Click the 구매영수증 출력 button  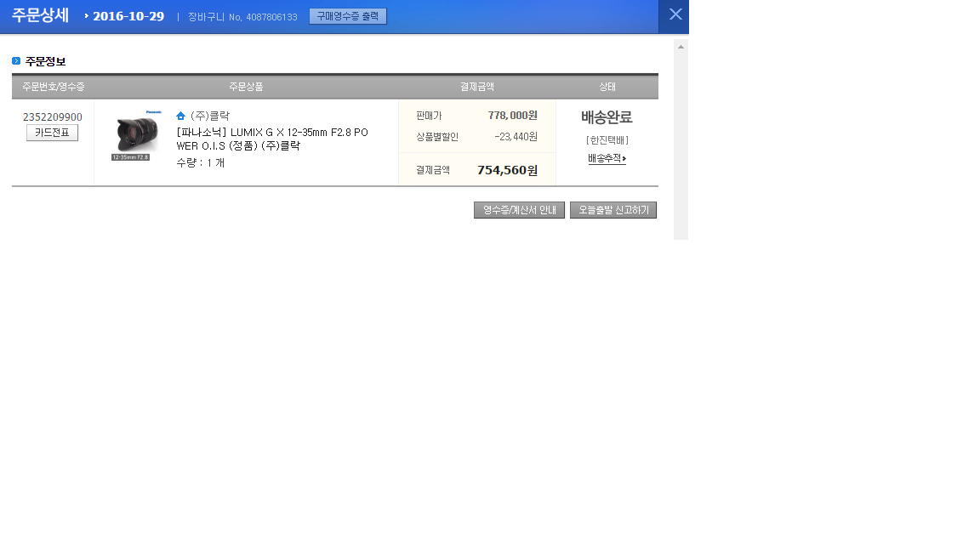coord(347,16)
